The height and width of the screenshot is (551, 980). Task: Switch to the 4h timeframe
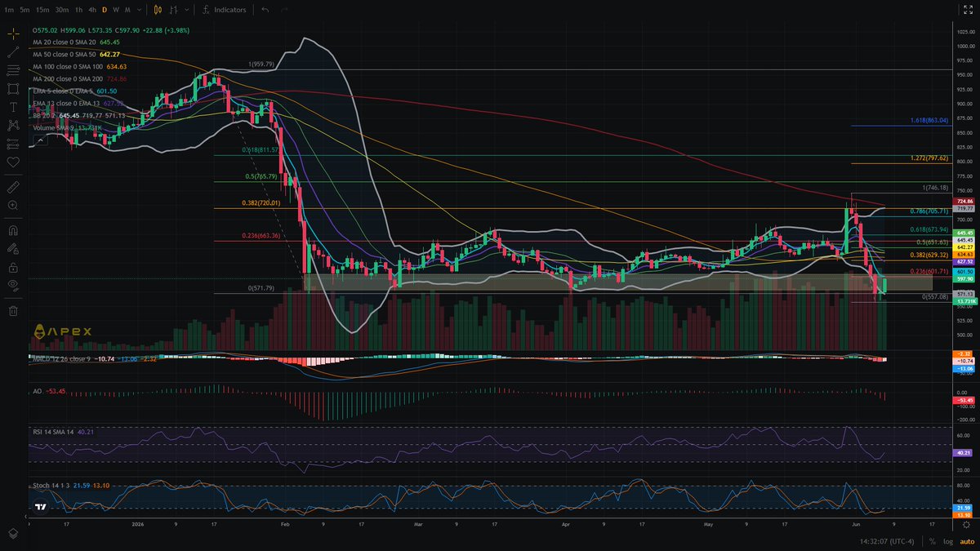[92, 10]
